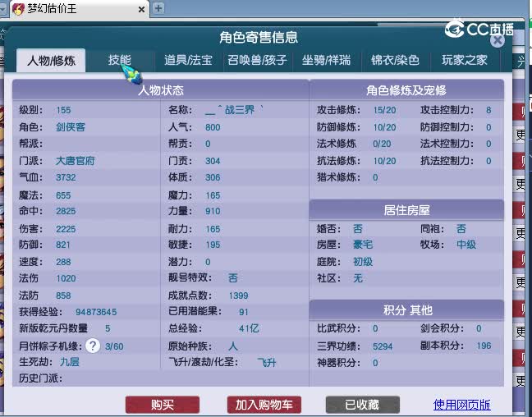Open the 使用网页版 link
This screenshot has width=532, height=417.
click(461, 405)
